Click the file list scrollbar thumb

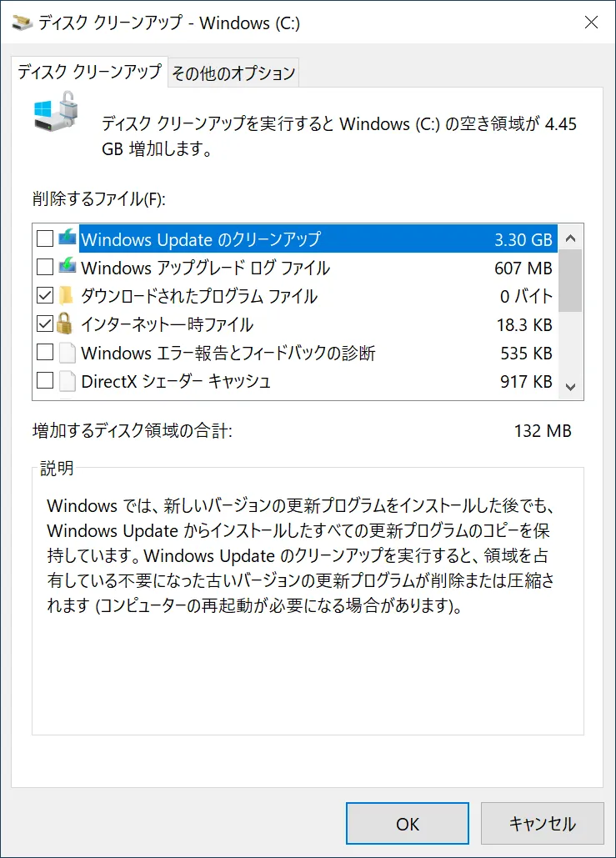tap(571, 281)
